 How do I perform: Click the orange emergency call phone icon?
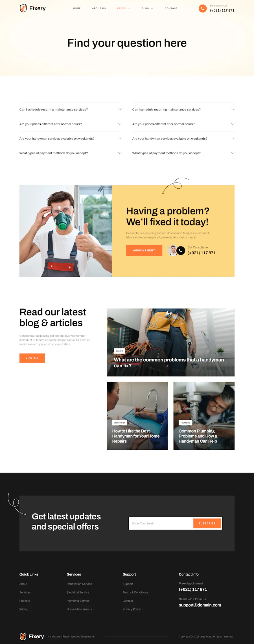pos(203,8)
